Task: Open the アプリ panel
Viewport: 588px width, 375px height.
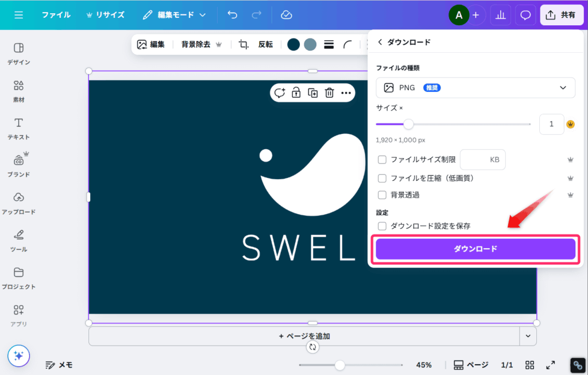Action: [19, 316]
